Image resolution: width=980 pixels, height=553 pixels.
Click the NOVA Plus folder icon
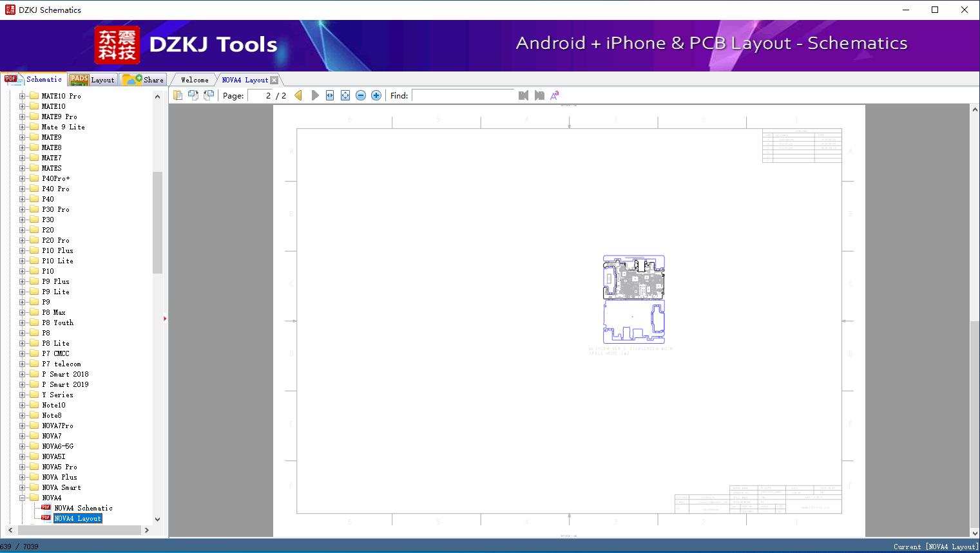click(x=34, y=477)
